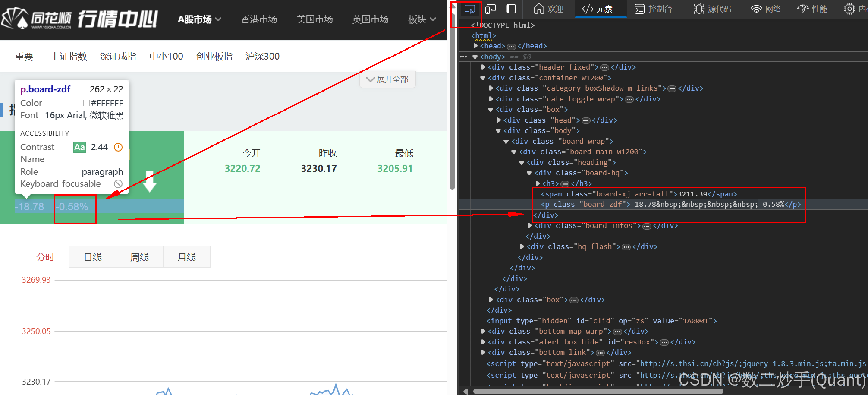Click the 同花顺 logo
868x395 pixels.
pyautogui.click(x=36, y=19)
